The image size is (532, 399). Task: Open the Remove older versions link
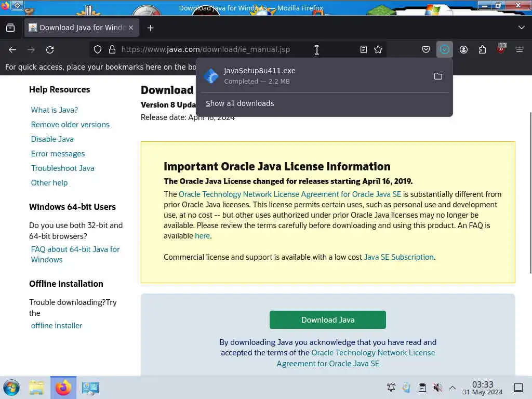pos(70,125)
